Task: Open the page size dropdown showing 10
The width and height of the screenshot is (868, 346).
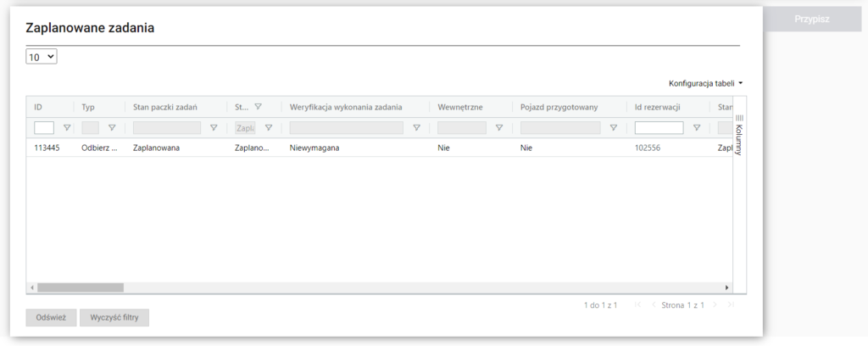Action: point(42,57)
